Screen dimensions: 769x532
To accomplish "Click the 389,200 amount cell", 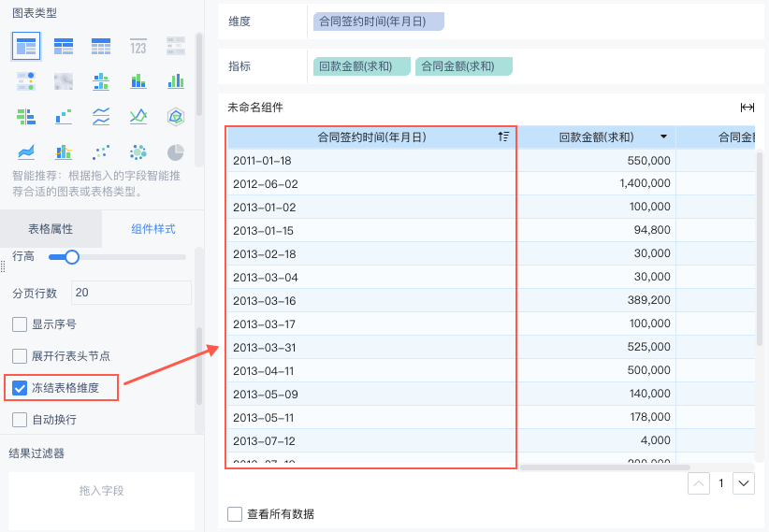I will (596, 300).
